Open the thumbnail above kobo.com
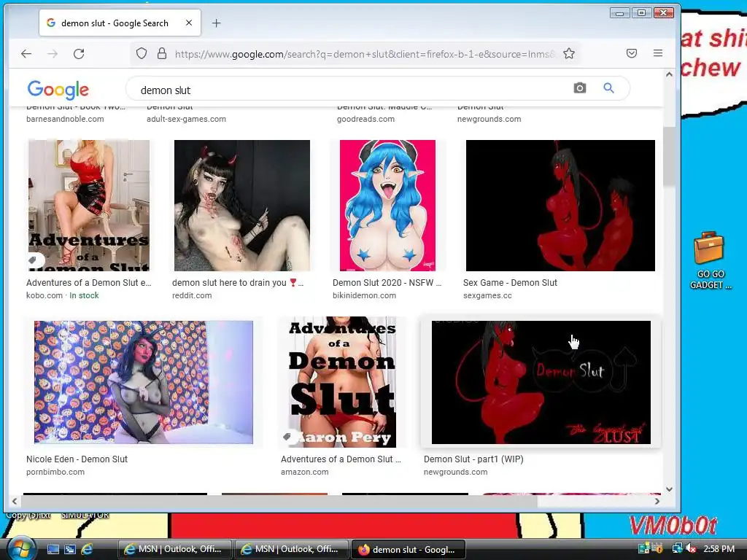Viewport: 747px width, 560px height. tap(88, 205)
